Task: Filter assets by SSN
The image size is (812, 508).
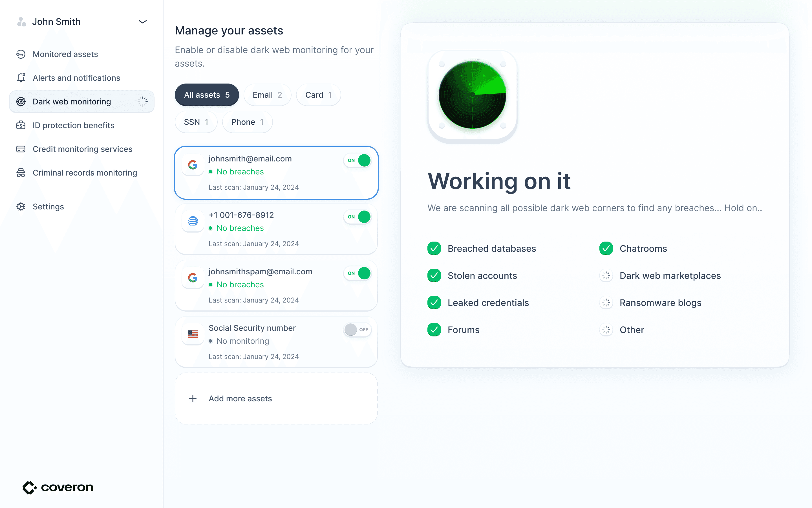Action: coord(196,122)
